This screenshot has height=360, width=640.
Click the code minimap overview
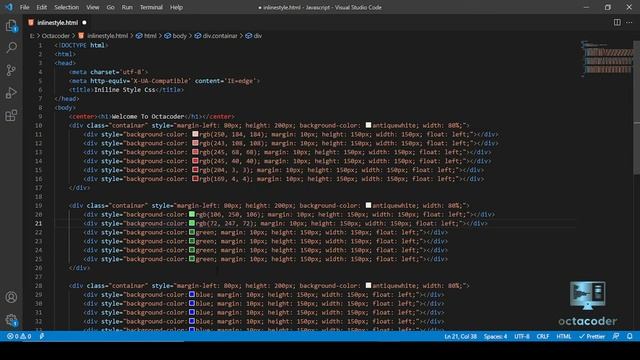607,58
